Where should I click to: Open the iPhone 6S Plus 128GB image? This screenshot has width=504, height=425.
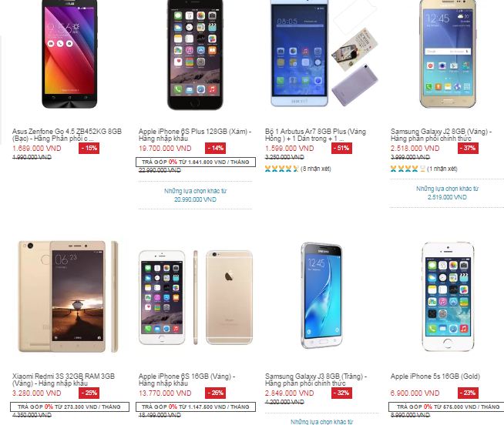(195, 55)
